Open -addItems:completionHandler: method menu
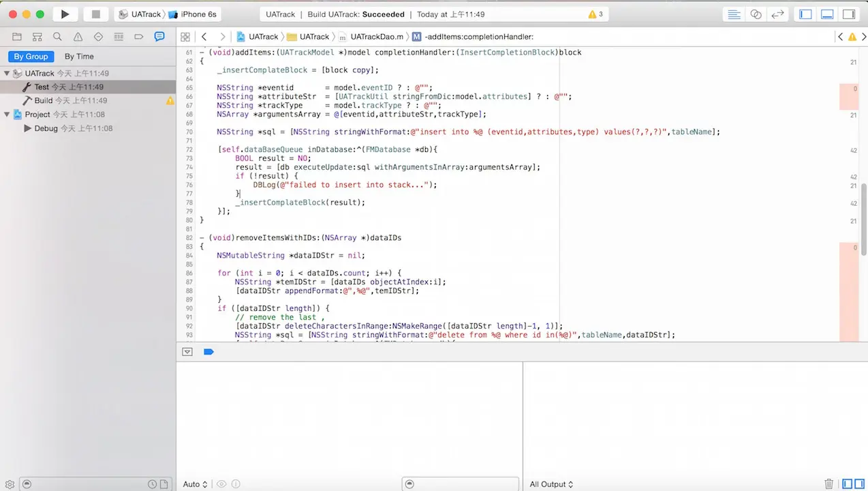 click(472, 37)
